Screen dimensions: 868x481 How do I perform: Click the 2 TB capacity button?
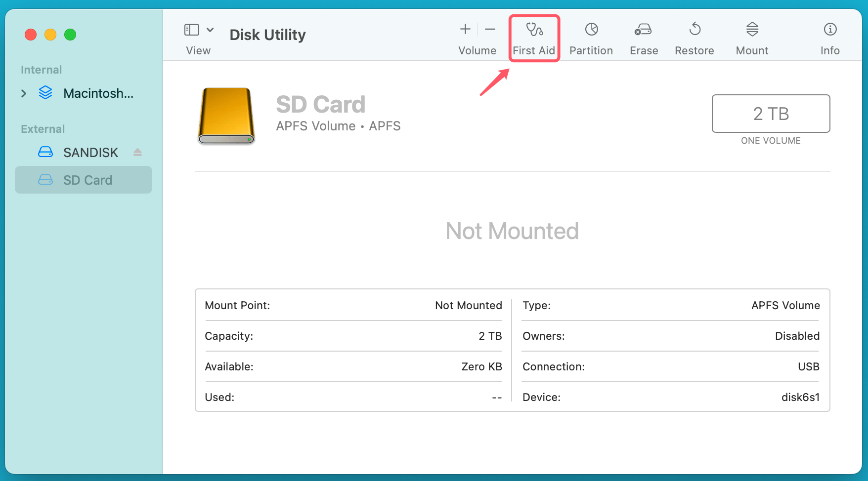tap(771, 114)
